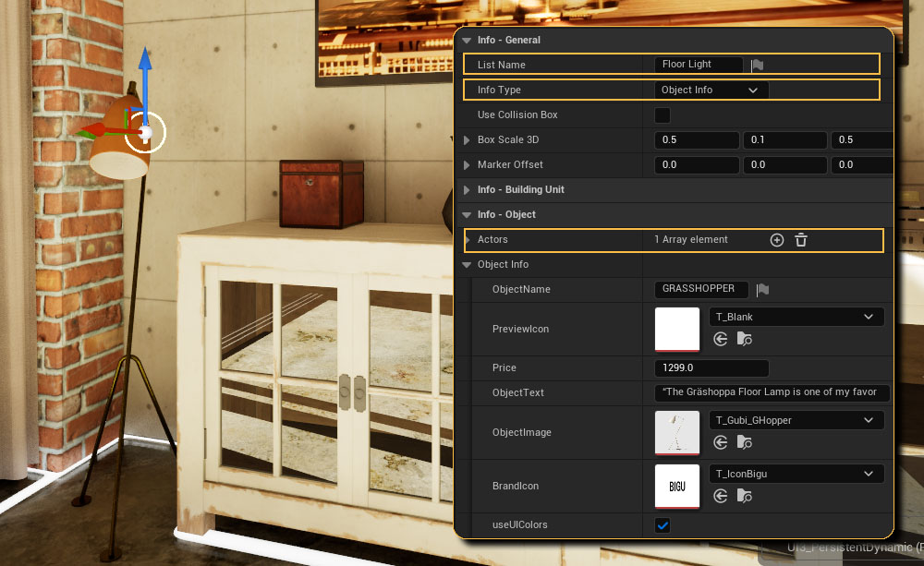Browse to PreviewIcon asset in Content Browser
The width and height of the screenshot is (924, 566).
744,340
